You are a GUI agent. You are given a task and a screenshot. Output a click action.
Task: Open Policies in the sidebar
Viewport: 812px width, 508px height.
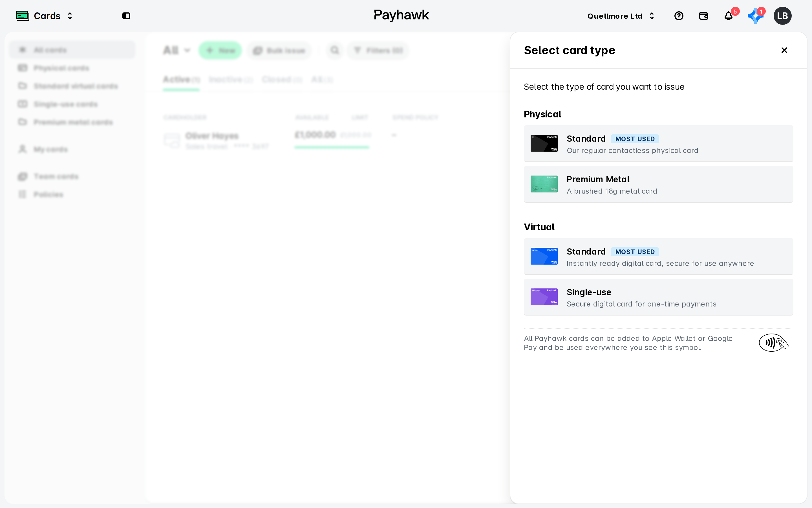pos(72,194)
